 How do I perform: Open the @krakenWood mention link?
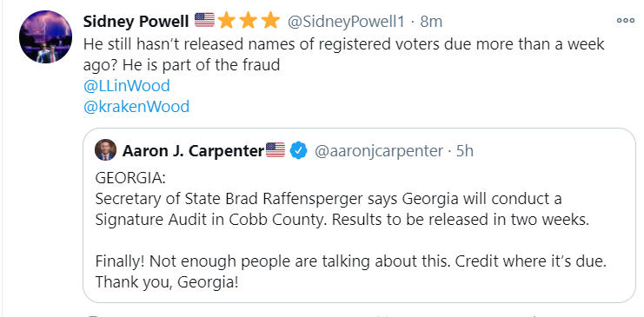pos(136,107)
